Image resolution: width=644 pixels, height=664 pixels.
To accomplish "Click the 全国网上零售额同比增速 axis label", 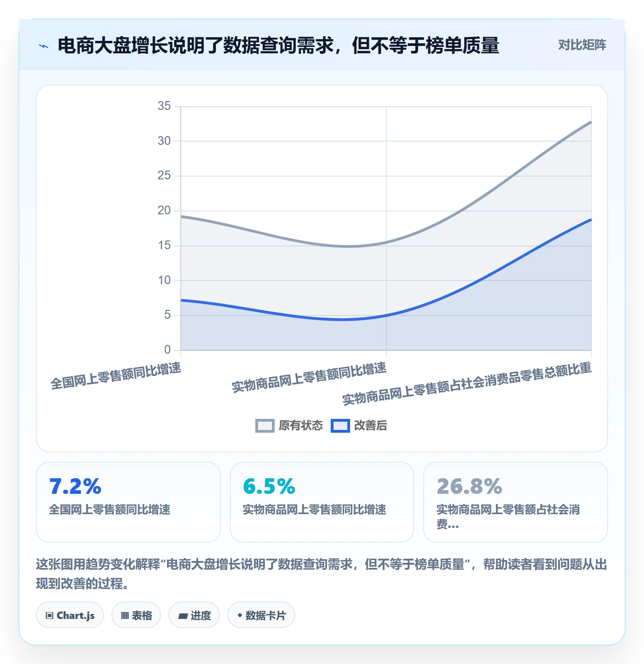I will 116,376.
